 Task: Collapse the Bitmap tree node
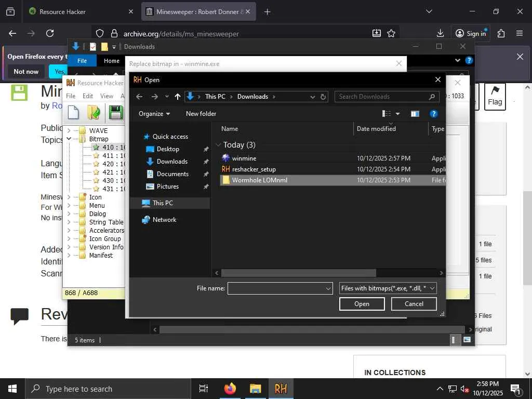69,139
